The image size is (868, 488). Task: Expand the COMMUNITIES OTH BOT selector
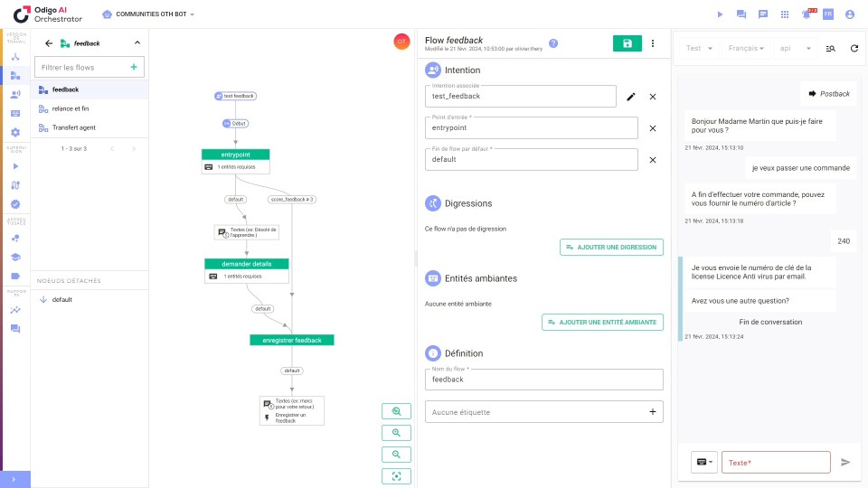tap(149, 14)
